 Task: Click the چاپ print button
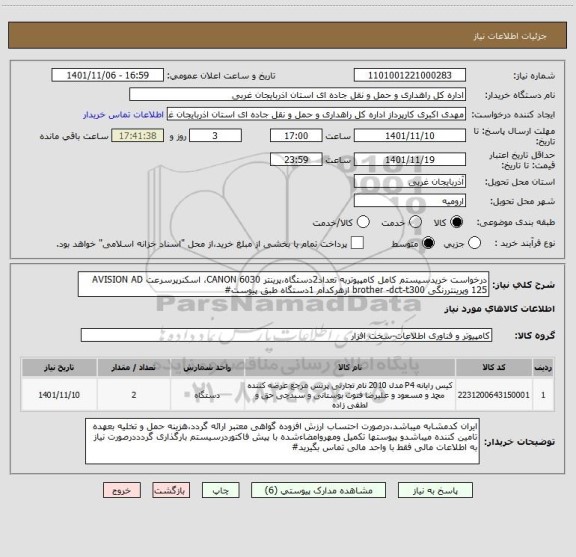pyautogui.click(x=221, y=490)
